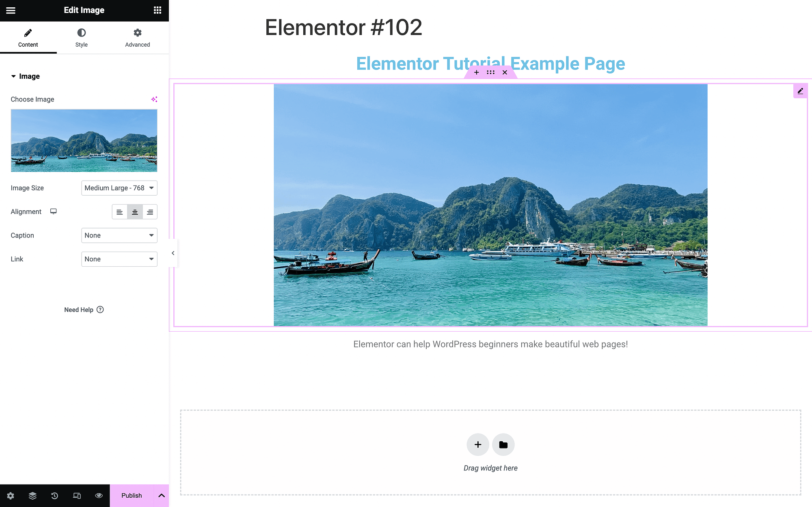Click the right alignment icon
Viewport: 812px width, 507px height.
point(150,211)
